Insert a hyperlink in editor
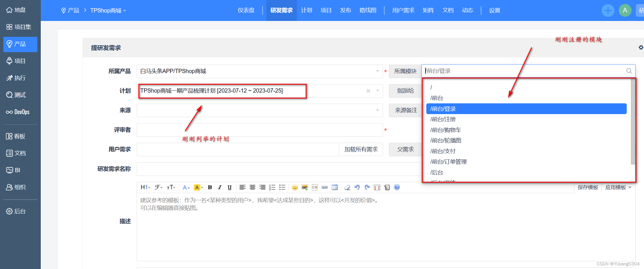Viewport: 644px width, 269px height. (x=325, y=187)
